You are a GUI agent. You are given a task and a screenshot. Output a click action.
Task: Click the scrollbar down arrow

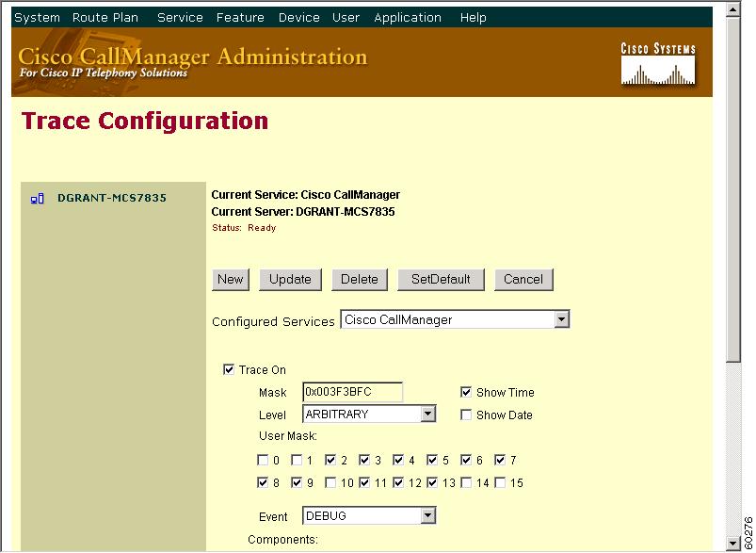click(733, 544)
